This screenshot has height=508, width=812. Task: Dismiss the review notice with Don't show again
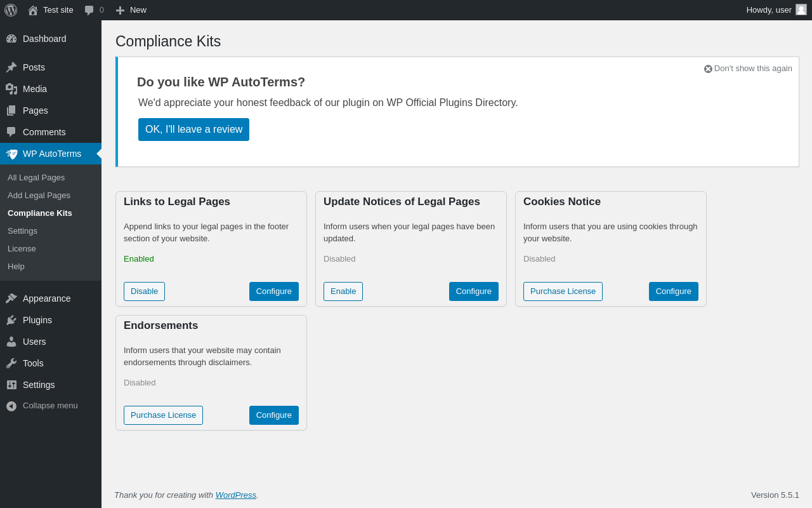748,69
